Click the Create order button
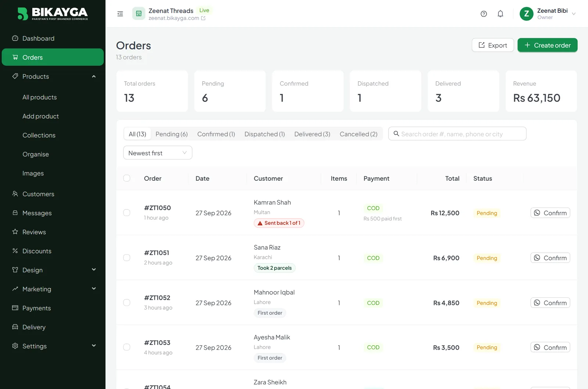 [x=548, y=45]
